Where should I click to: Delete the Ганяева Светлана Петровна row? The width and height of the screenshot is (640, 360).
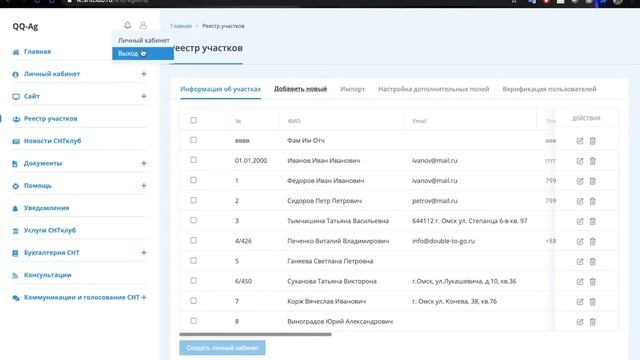(x=593, y=261)
